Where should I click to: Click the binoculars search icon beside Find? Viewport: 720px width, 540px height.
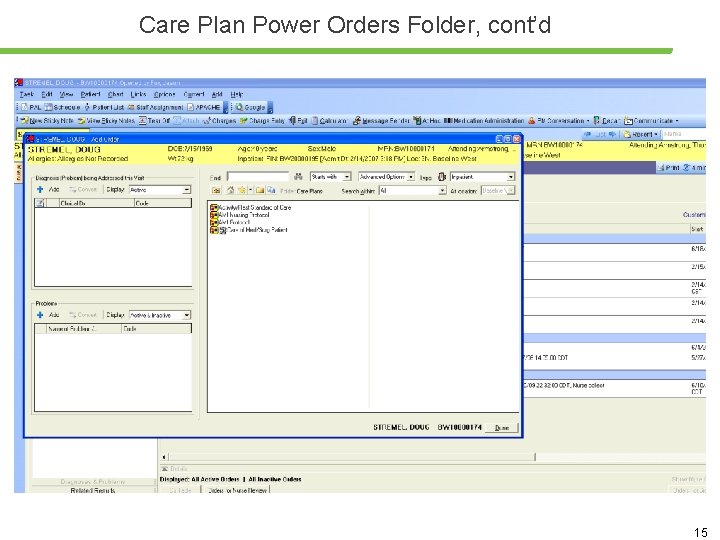pyautogui.click(x=298, y=177)
